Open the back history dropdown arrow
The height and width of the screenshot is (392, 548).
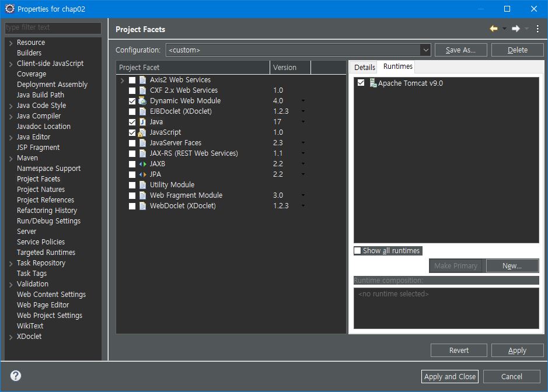(504, 29)
